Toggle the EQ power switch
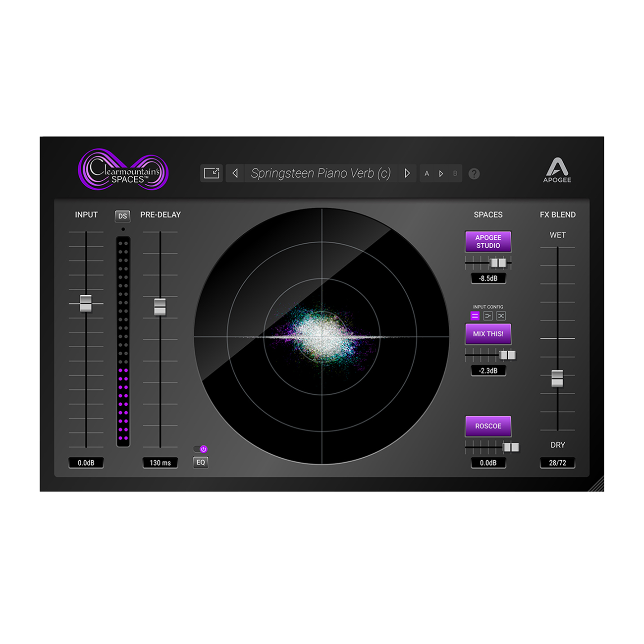This screenshot has height=644, width=644. pos(201,449)
